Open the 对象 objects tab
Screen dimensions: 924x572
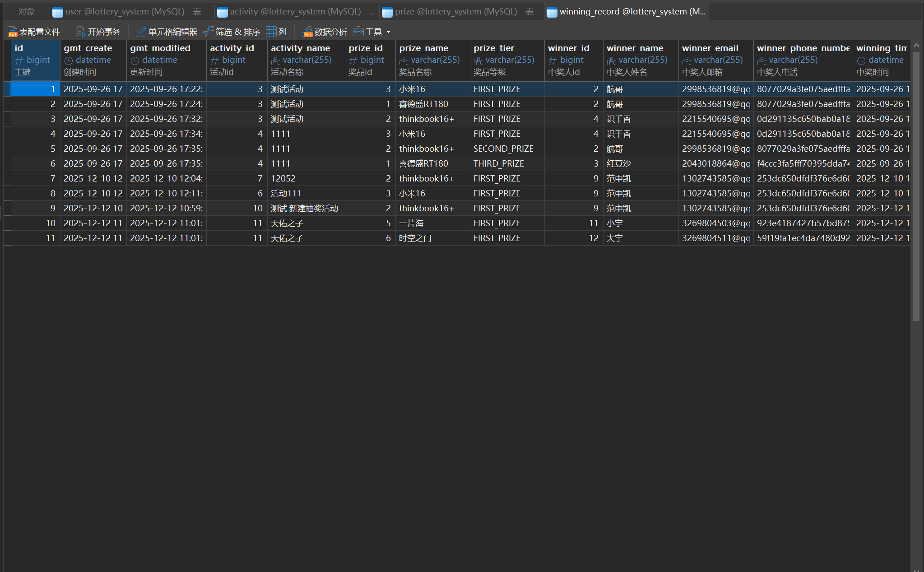pyautogui.click(x=27, y=12)
